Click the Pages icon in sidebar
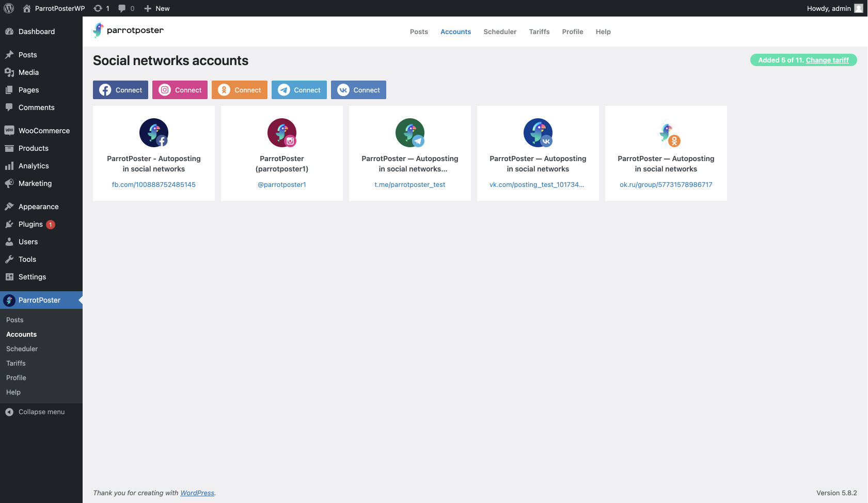The image size is (868, 503). click(9, 90)
